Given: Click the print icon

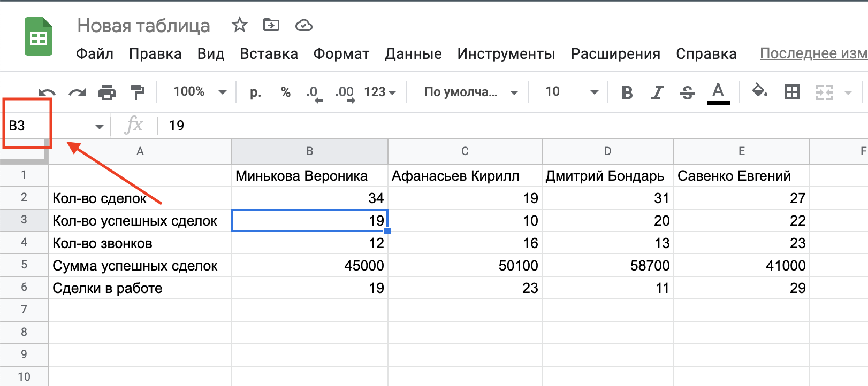Looking at the screenshot, I should click(107, 92).
